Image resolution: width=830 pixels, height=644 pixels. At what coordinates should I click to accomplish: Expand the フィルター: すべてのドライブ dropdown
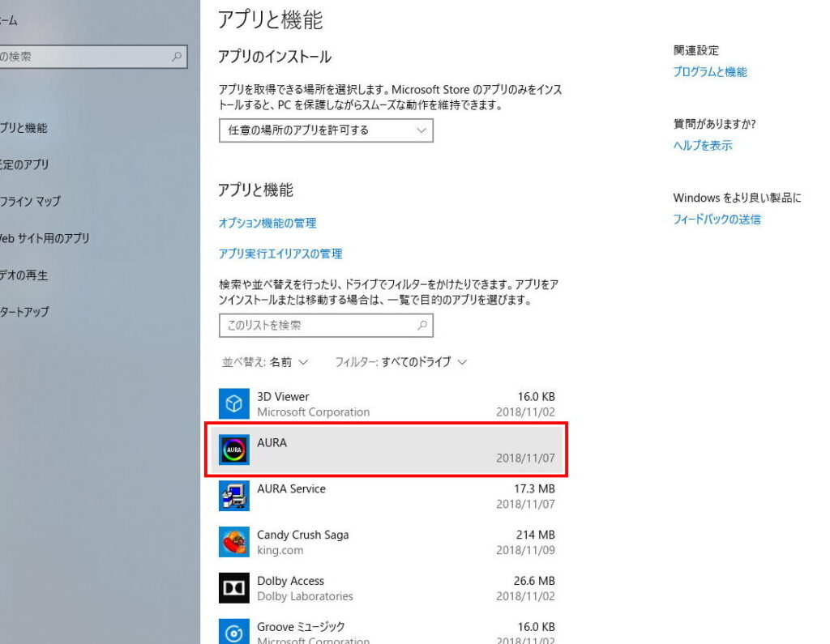(x=400, y=362)
